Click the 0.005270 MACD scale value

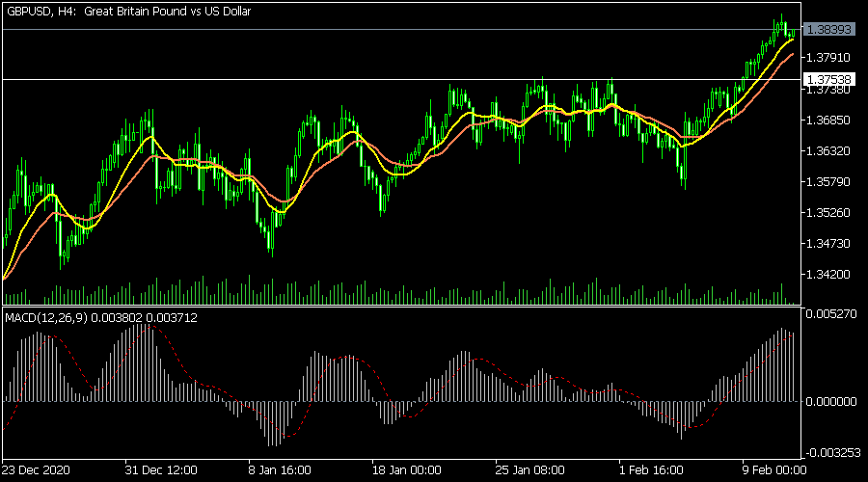[832, 314]
